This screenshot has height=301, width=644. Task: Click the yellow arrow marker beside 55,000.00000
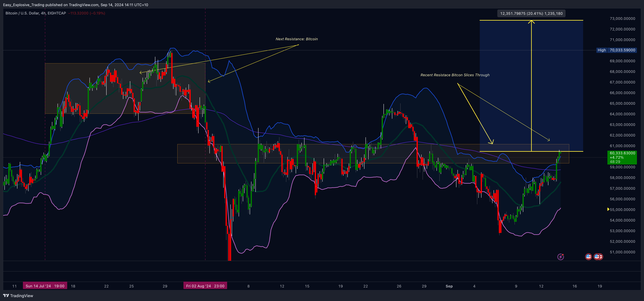[x=608, y=209]
